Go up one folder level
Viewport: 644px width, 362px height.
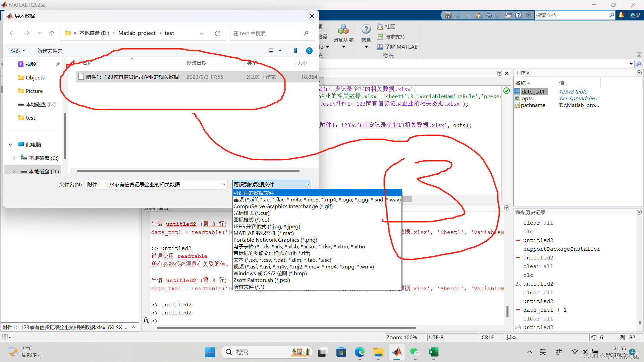pyautogui.click(x=52, y=33)
